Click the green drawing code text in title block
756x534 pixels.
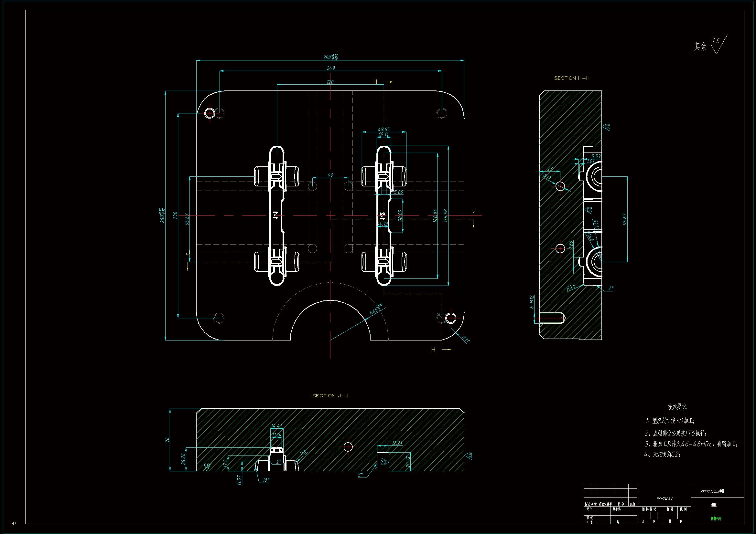[716, 518]
